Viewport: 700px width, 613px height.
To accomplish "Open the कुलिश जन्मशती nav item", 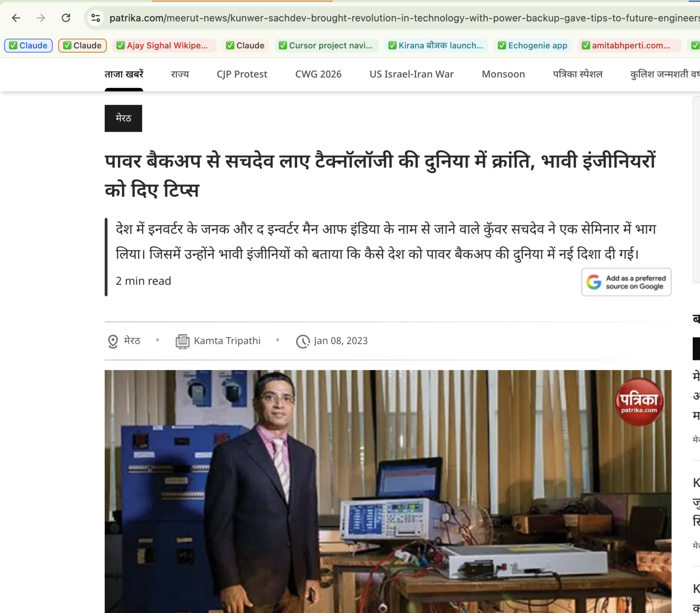I will 665,74.
